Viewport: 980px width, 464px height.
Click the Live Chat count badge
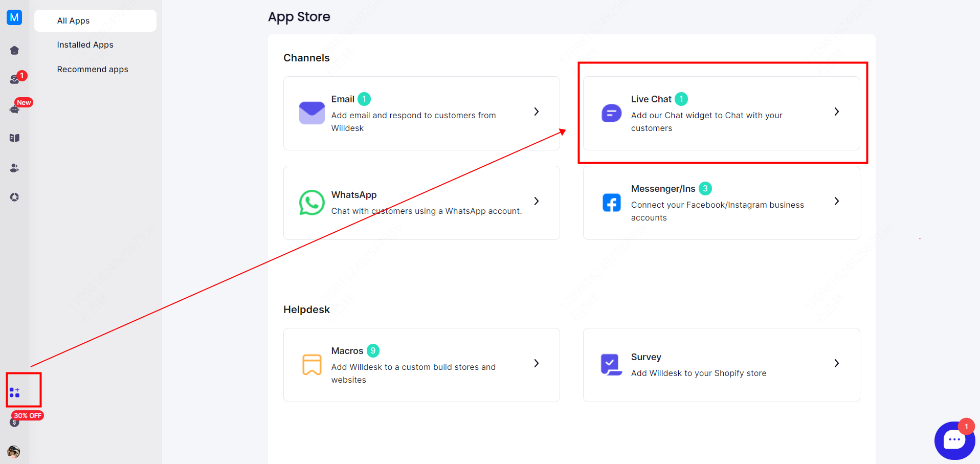pos(681,99)
